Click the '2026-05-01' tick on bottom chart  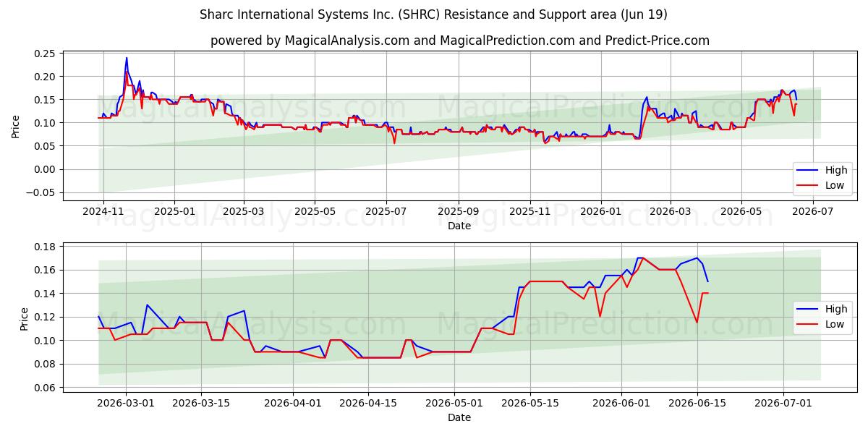(x=454, y=404)
